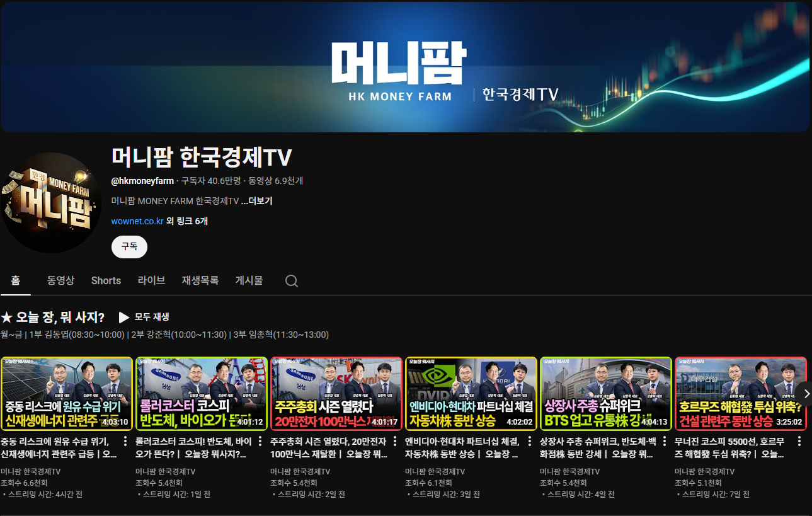Play the 주주총회 시즌 video thumbnail
This screenshot has width=812, height=516.
click(x=336, y=393)
